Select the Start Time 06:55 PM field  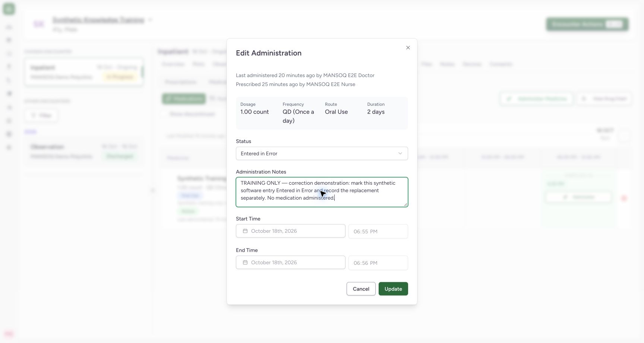coord(378,231)
